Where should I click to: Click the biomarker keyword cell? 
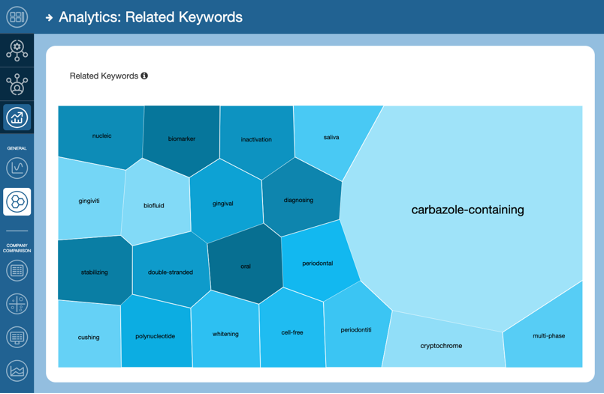click(x=181, y=139)
